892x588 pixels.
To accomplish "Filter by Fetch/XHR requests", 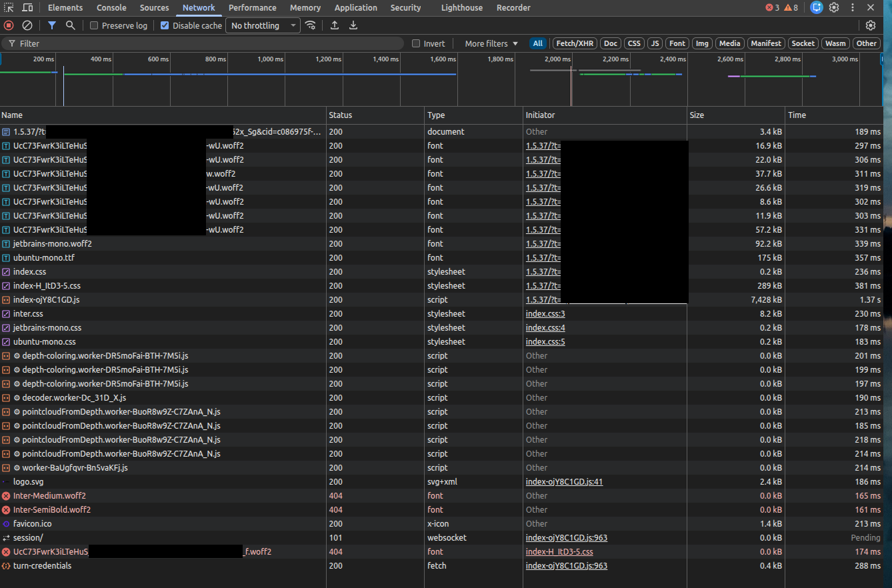I will coord(574,43).
